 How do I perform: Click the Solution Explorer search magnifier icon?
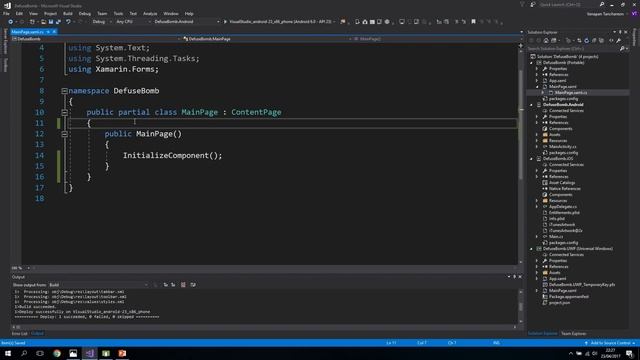(x=622, y=49)
